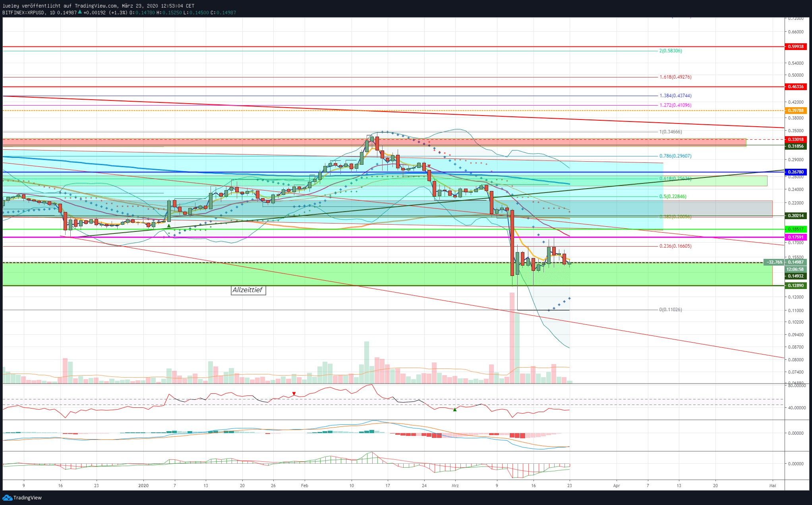Click red down-arrow marker on RSI line
Viewport: 812px width, 505px height.
(x=294, y=394)
